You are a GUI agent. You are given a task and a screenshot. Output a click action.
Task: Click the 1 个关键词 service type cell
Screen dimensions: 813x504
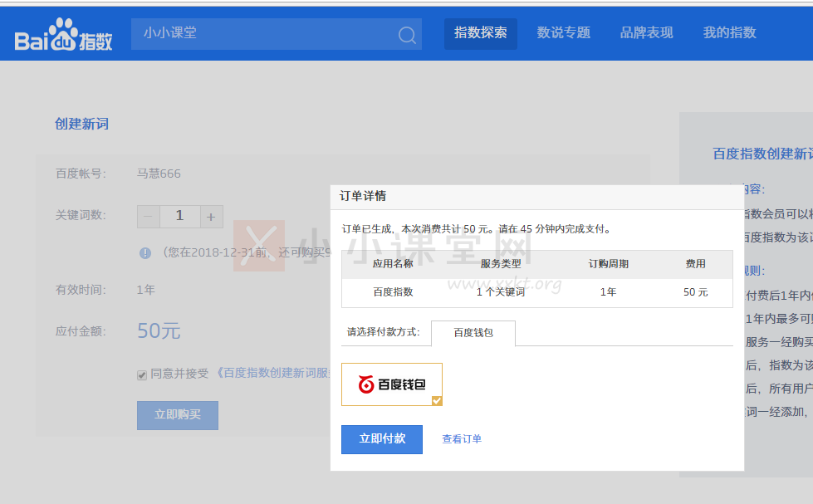pyautogui.click(x=501, y=292)
